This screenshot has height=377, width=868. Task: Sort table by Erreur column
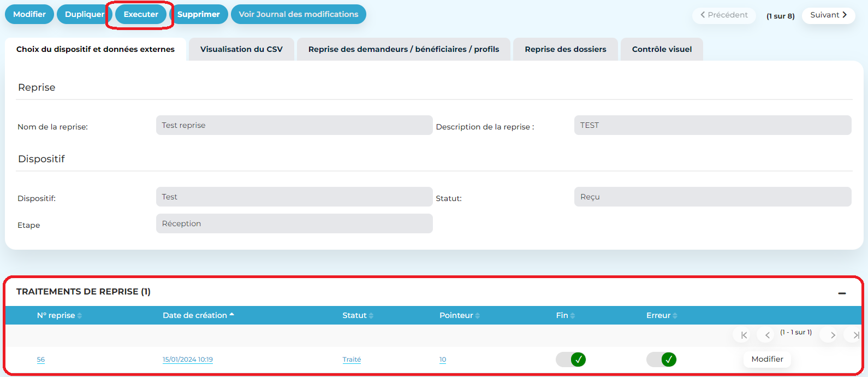click(x=661, y=315)
